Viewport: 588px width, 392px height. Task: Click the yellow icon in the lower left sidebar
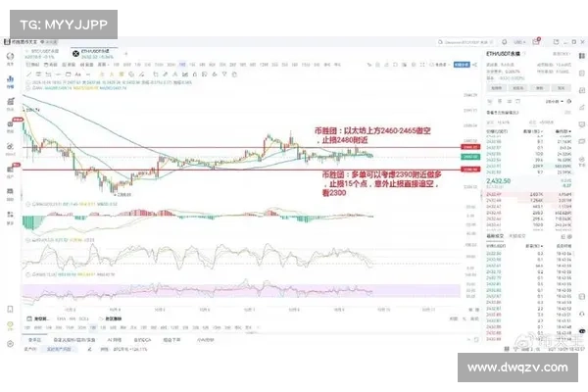(x=10, y=324)
